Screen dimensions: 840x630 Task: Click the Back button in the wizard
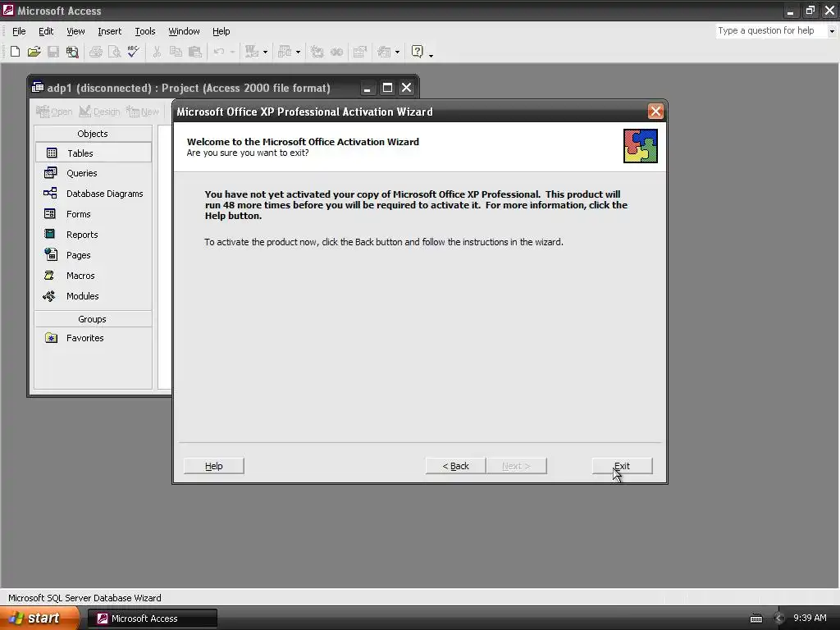(456, 466)
